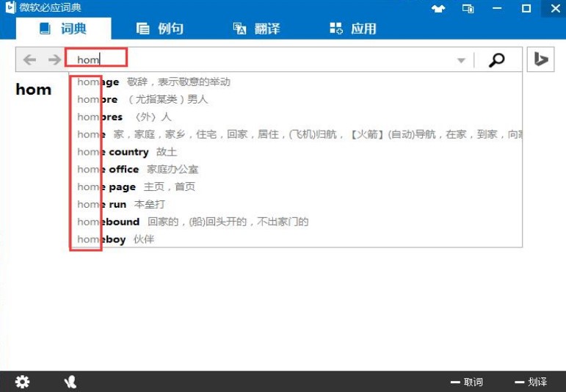
Task: Select suggestion home page
Action: (x=296, y=187)
